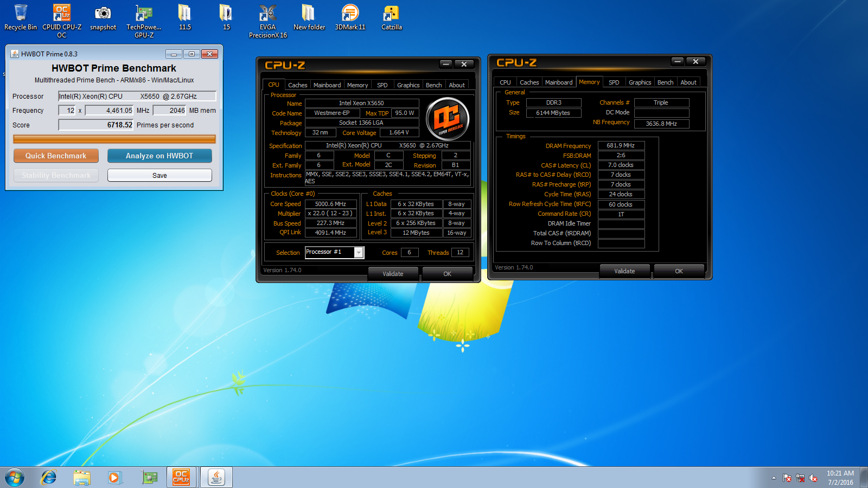Switch to CPU tab in right CPU-Z

[x=505, y=82]
